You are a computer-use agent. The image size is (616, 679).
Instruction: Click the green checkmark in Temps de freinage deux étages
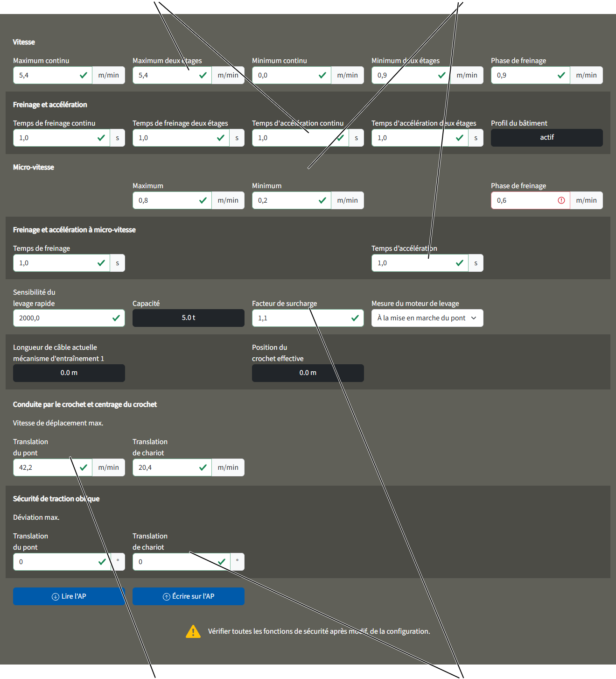tap(221, 138)
